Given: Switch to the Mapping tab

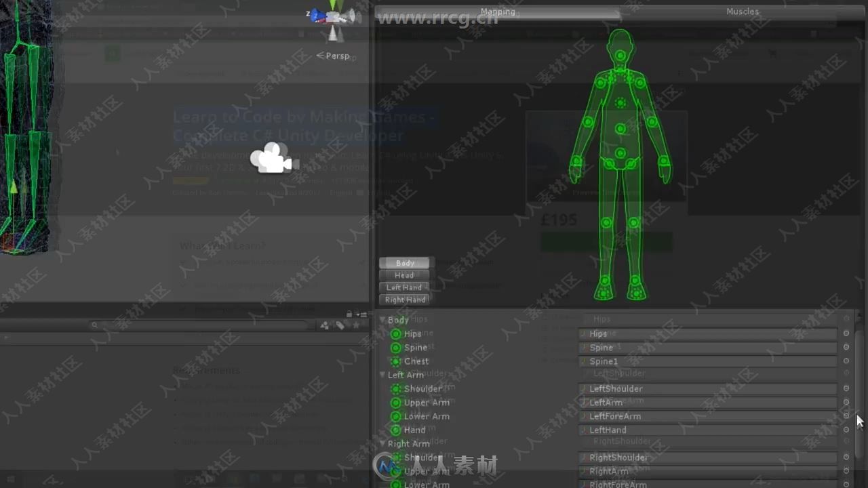Looking at the screenshot, I should tap(498, 12).
